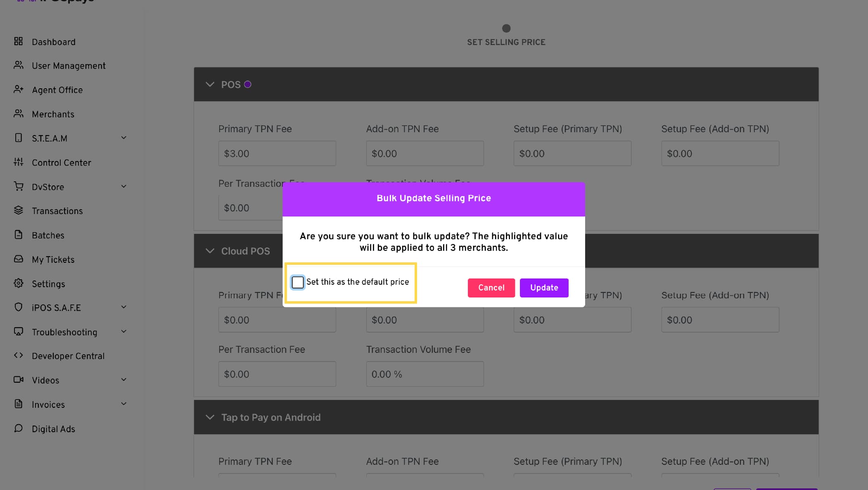The height and width of the screenshot is (490, 868).
Task: Check 'Set this as the default price'
Action: click(x=298, y=282)
